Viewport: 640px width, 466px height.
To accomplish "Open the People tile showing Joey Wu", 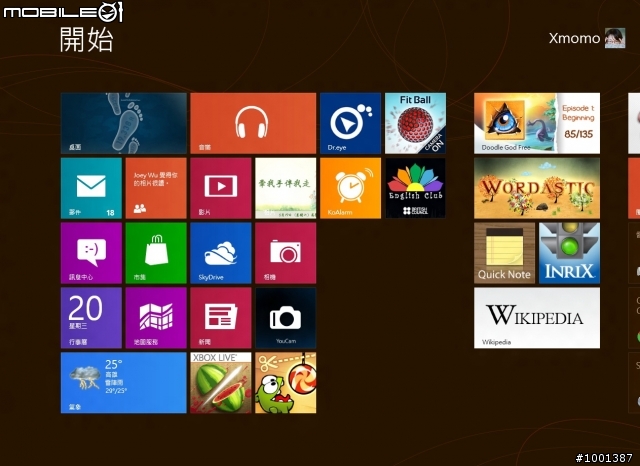I will coord(156,188).
